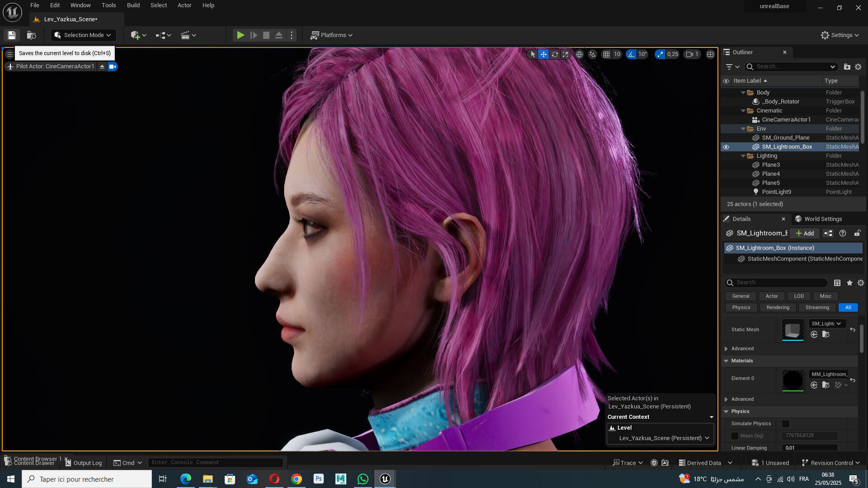Open the Build menu
Screen dimensions: 868x488
pos(133,5)
